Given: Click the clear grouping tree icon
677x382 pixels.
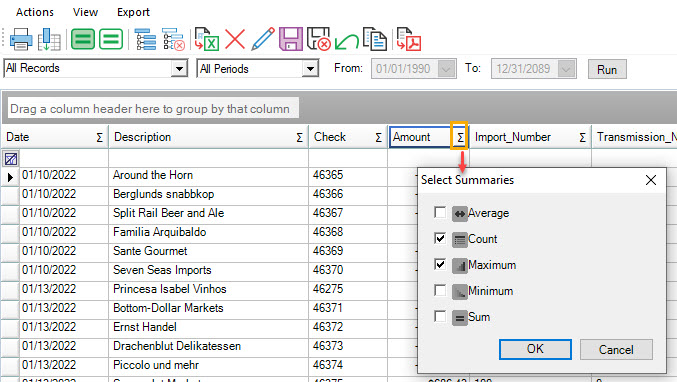Looking at the screenshot, I should tap(174, 39).
